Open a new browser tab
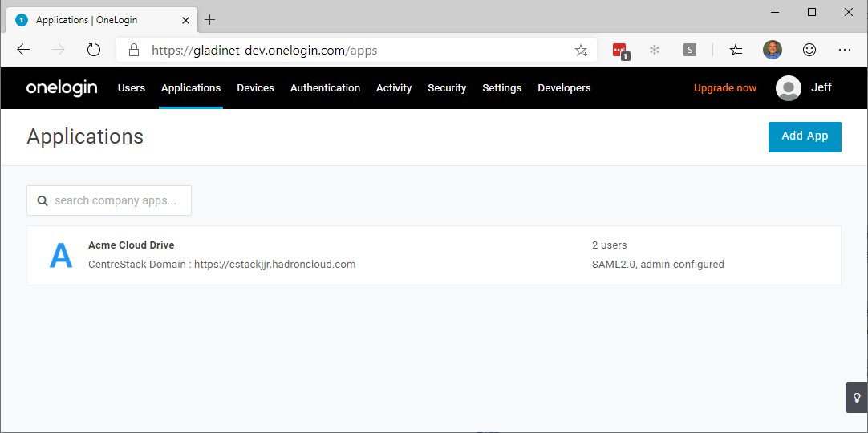The width and height of the screenshot is (868, 433). (x=209, y=21)
